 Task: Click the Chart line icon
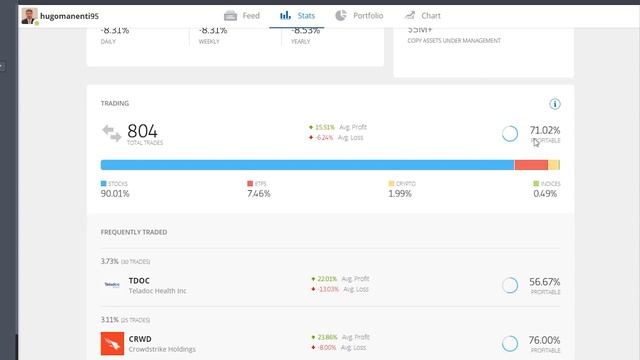click(x=410, y=16)
